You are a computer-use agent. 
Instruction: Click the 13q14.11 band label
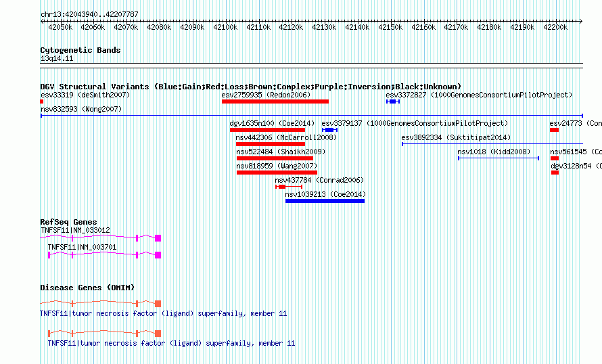coord(57,58)
